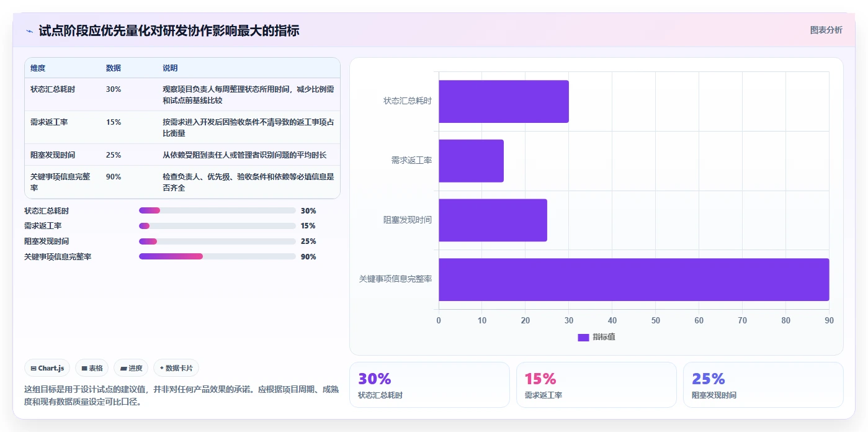
Task: Click the 图表分析 label in the header
Action: tap(826, 30)
